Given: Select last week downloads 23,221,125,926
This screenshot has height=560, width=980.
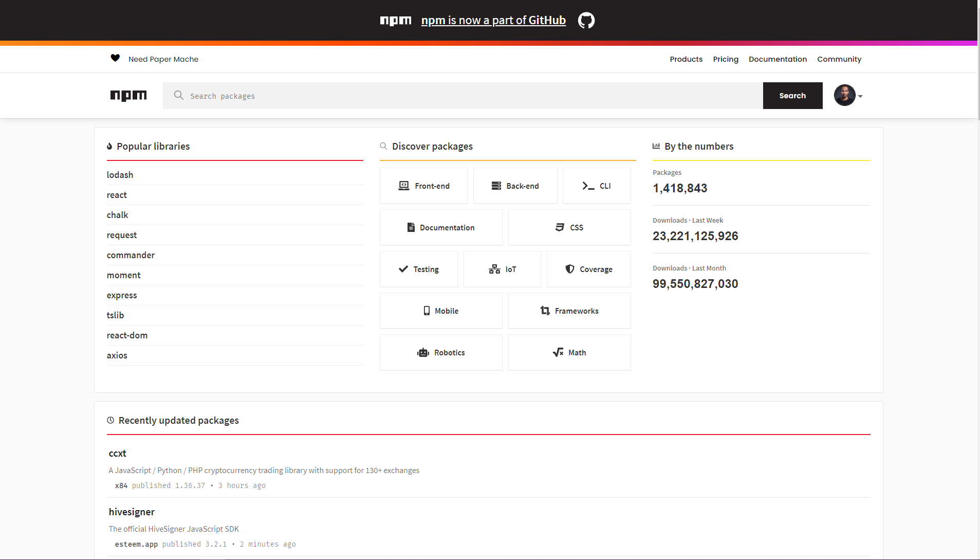Looking at the screenshot, I should 695,236.
